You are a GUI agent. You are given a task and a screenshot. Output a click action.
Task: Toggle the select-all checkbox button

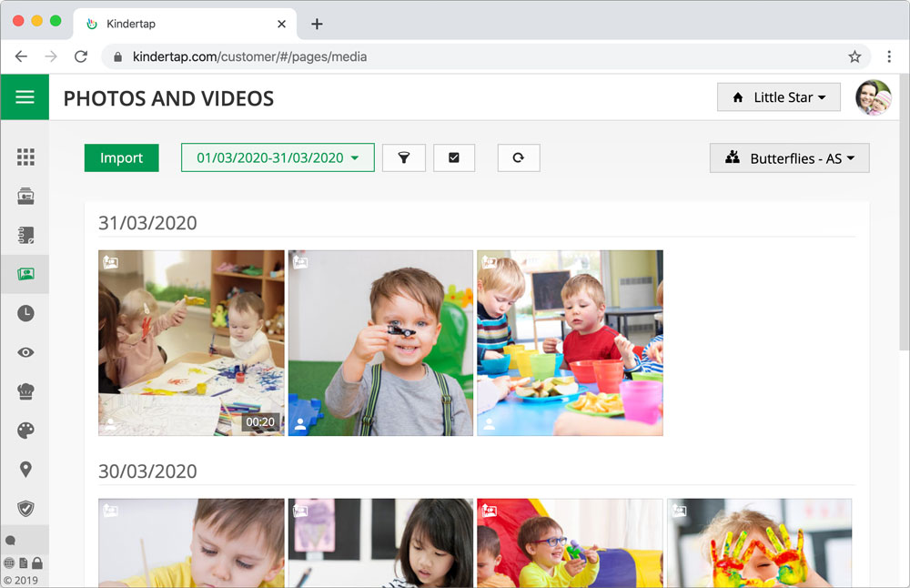pyautogui.click(x=454, y=157)
